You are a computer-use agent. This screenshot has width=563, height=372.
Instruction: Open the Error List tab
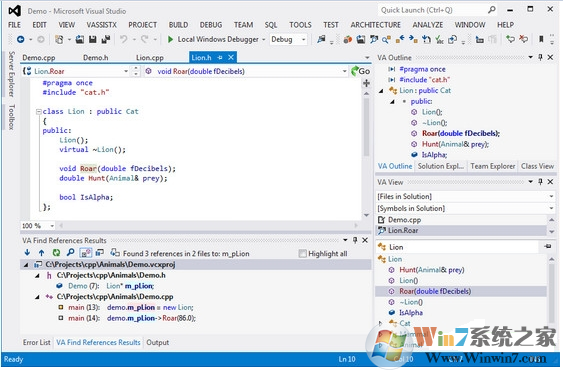point(37,342)
